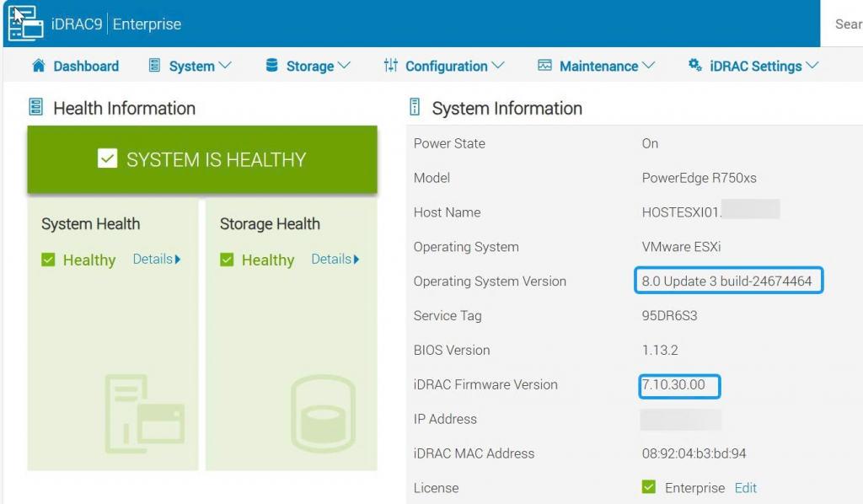Click the Configuration sliders icon
863x504 pixels.
pos(391,66)
